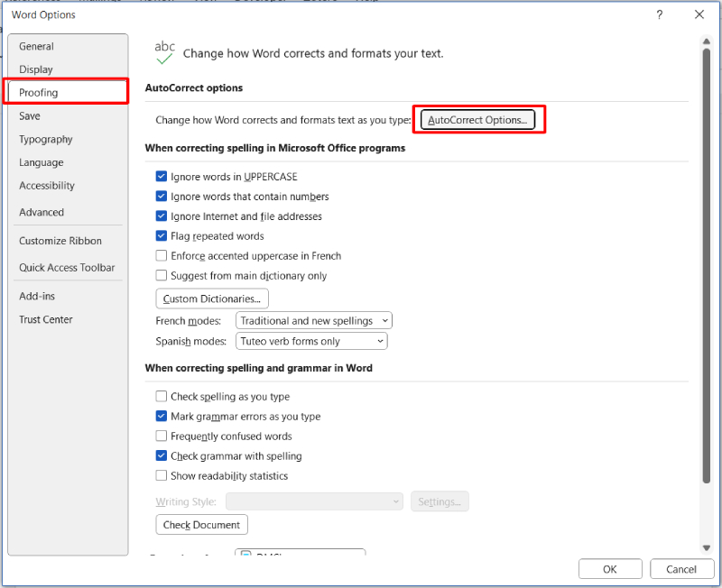Confirm changes with OK
Screen dimensions: 722x588
pyautogui.click(x=610, y=569)
